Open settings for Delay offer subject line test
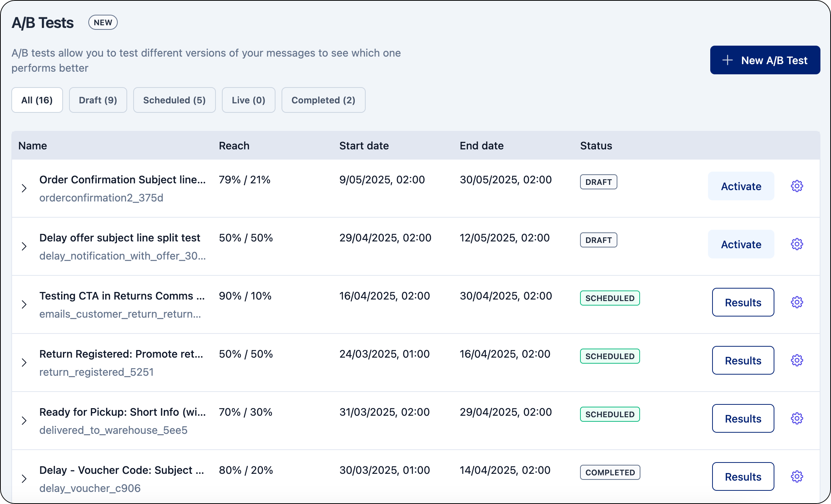831x504 pixels. point(797,244)
